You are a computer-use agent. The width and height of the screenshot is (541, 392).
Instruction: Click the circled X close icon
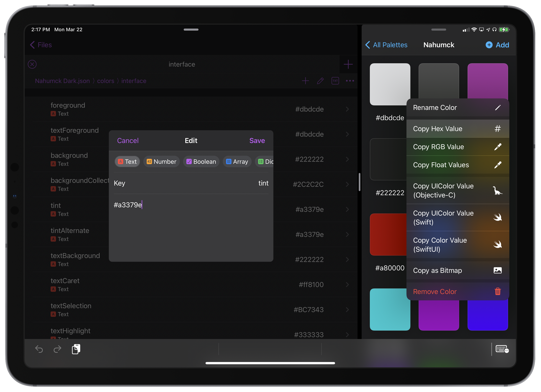pyautogui.click(x=32, y=64)
